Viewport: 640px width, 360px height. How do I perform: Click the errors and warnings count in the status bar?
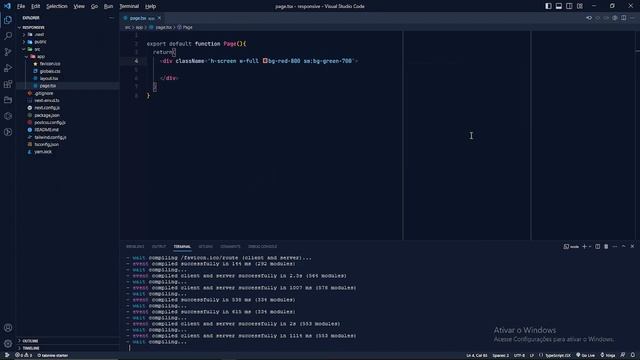(x=24, y=355)
